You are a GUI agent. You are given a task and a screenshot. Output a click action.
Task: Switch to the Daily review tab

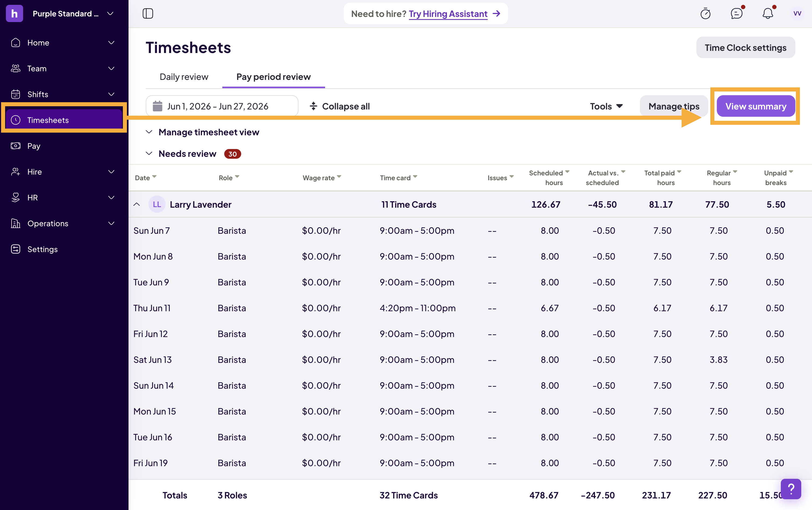pos(184,77)
